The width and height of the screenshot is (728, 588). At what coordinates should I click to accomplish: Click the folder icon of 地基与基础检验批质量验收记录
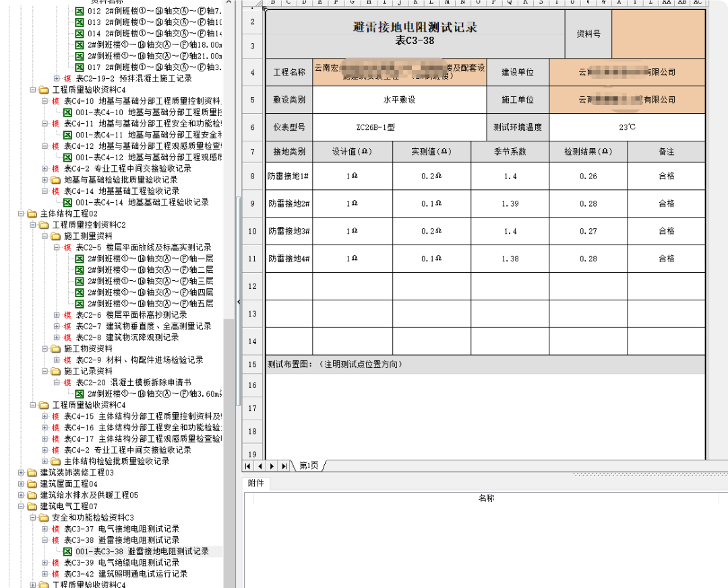pos(56,180)
